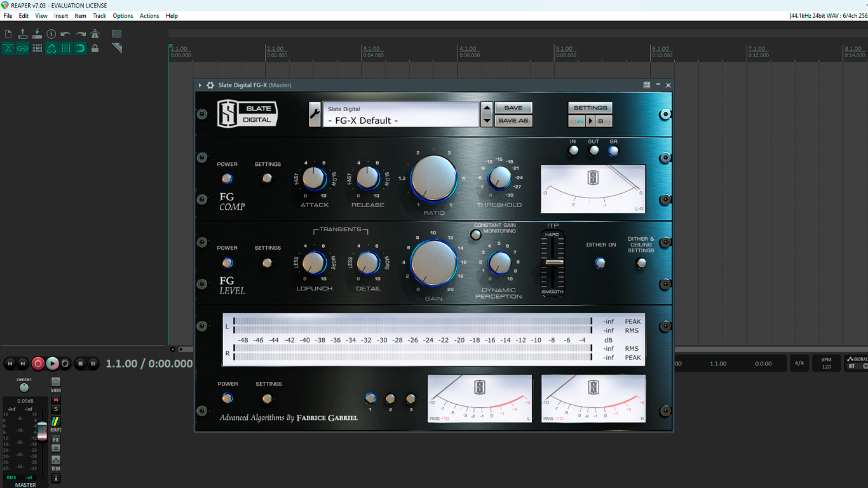Image resolution: width=868 pixels, height=488 pixels.
Task: Select the GR meter source button
Action: [613, 151]
